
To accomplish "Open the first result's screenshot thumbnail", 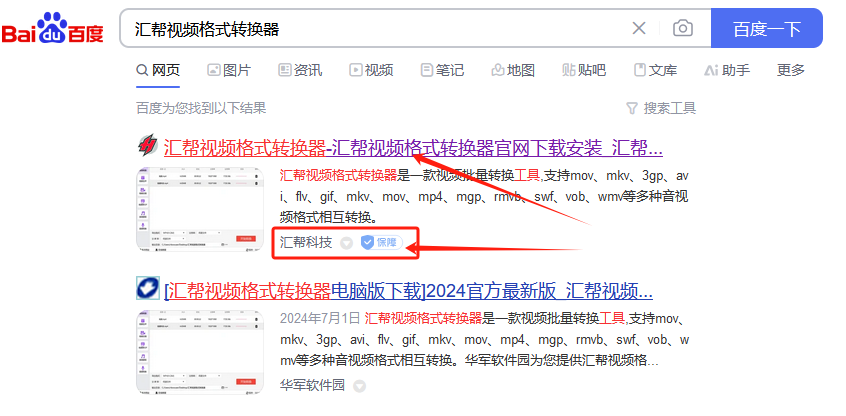I will 200,210.
